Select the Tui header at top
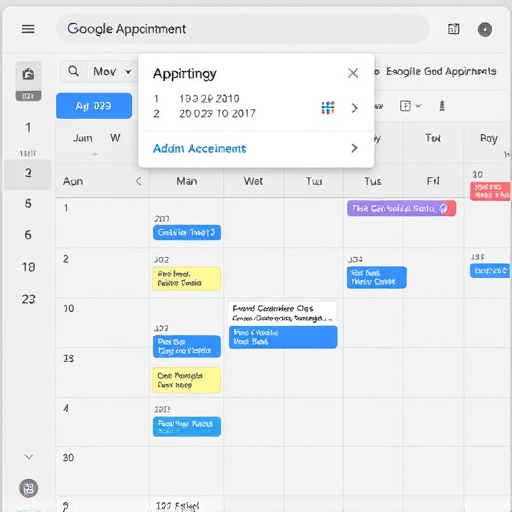The width and height of the screenshot is (512, 512). coord(433,138)
